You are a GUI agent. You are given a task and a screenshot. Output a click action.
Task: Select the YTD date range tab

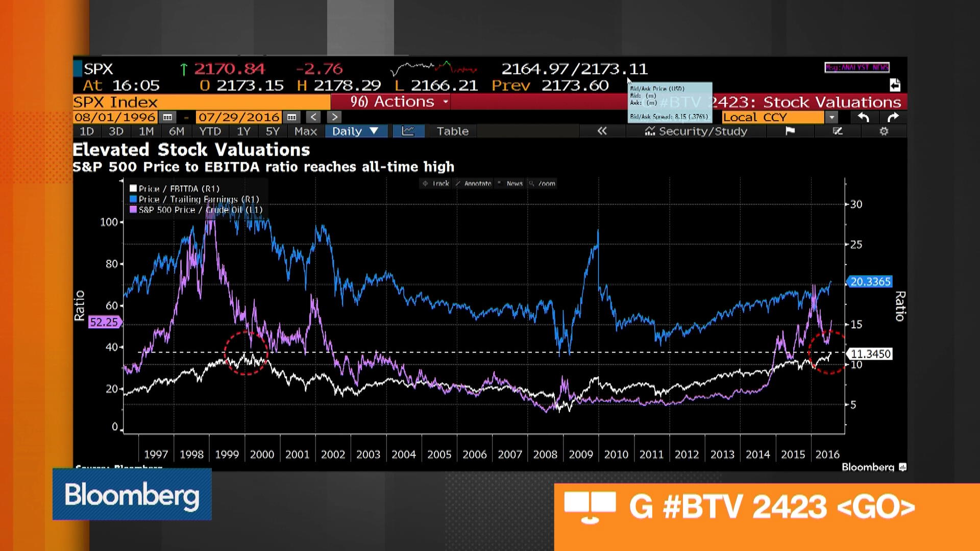(210, 131)
